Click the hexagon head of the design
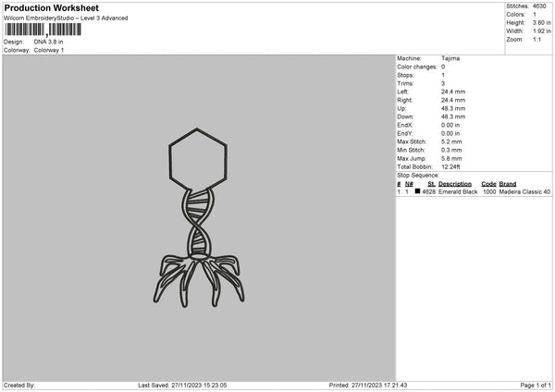This screenshot has width=555, height=392. 198,158
